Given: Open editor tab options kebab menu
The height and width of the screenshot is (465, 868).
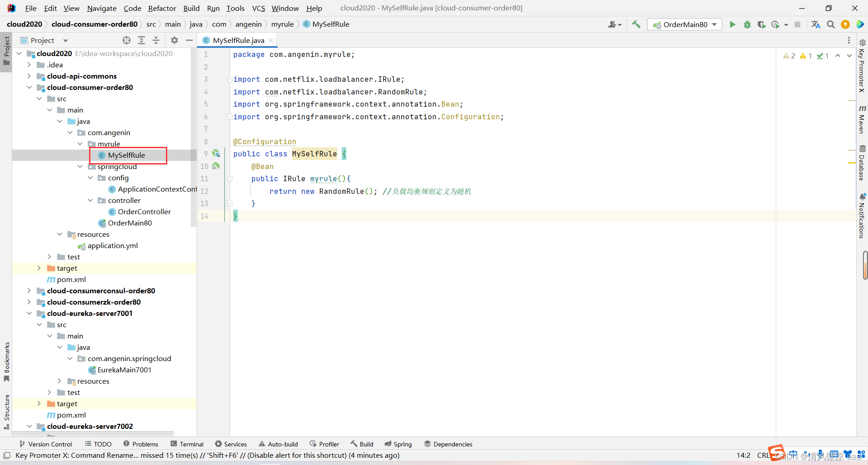Looking at the screenshot, I should 849,40.
